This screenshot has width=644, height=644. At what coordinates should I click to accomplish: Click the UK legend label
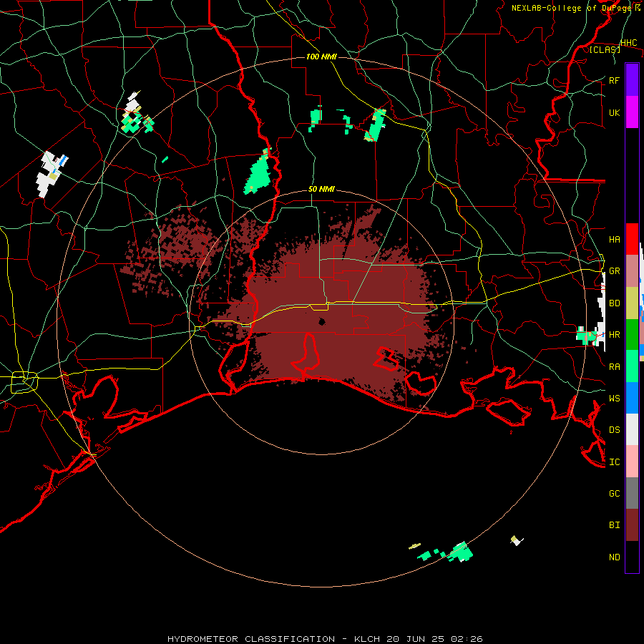614,112
